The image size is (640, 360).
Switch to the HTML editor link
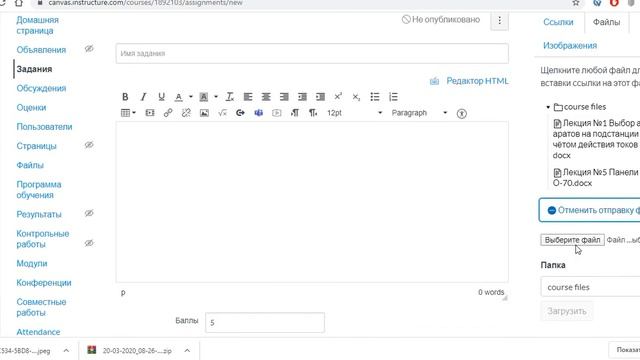(x=477, y=81)
